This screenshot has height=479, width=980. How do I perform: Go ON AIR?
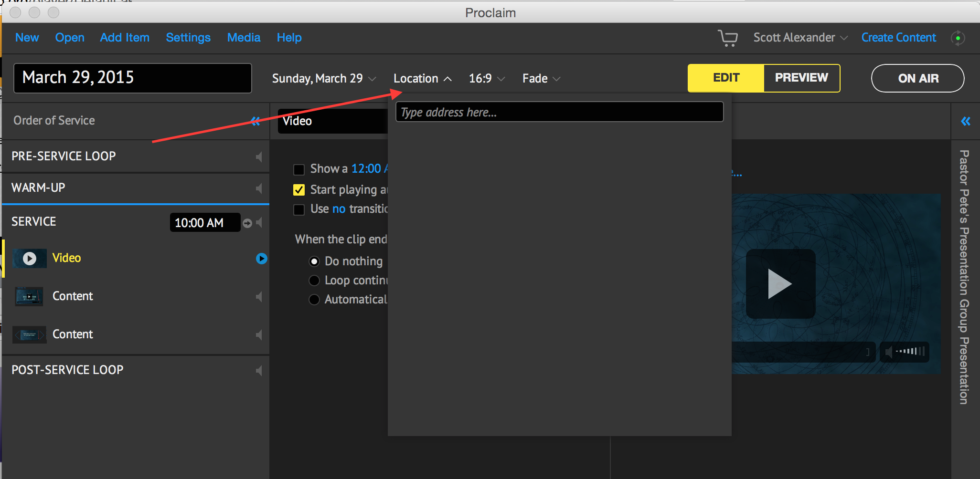918,78
